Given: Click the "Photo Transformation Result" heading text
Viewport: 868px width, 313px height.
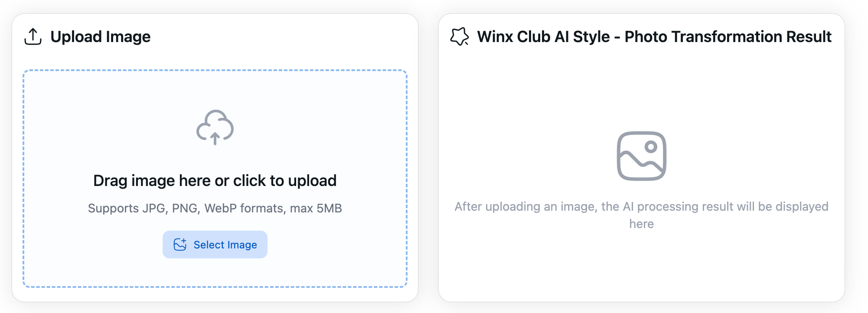Looking at the screenshot, I should (x=728, y=37).
